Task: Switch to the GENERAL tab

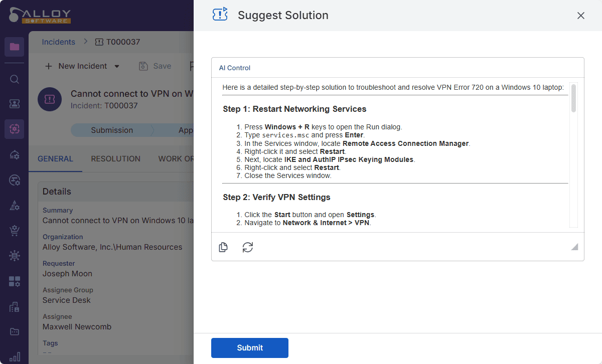Action: (55, 159)
